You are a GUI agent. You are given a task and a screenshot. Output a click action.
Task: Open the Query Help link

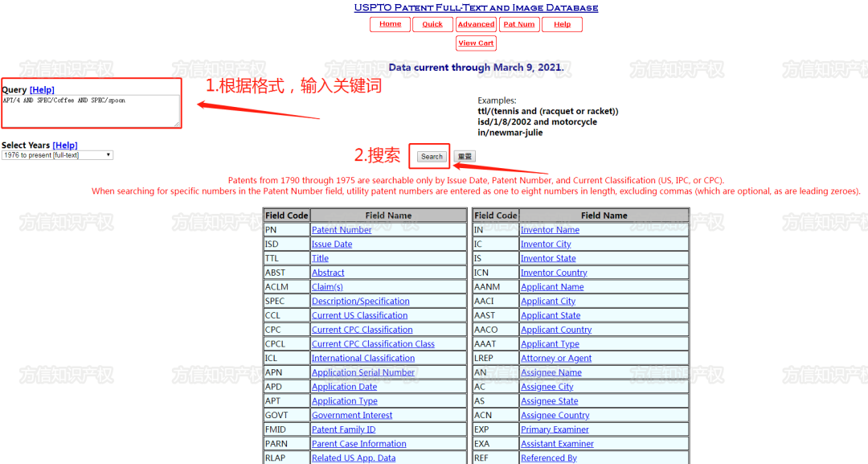[42, 90]
